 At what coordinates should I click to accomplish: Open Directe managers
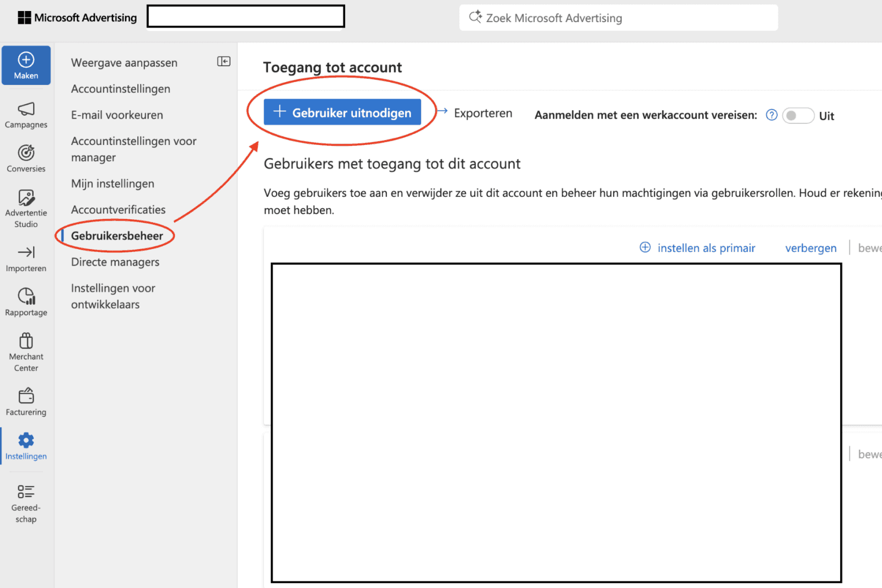click(x=115, y=262)
